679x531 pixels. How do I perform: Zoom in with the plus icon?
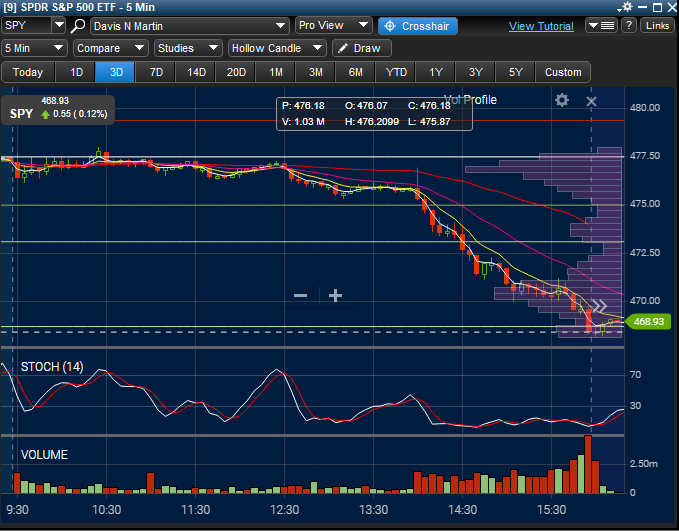point(335,296)
